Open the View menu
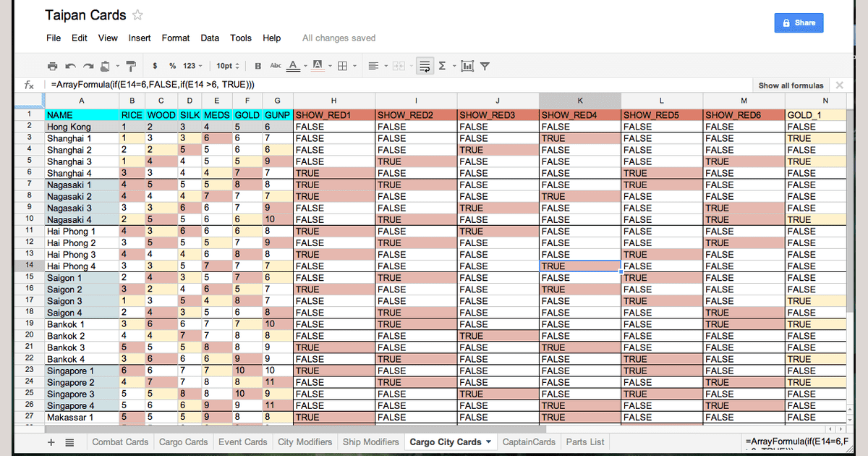This screenshot has width=868, height=456. [108, 38]
